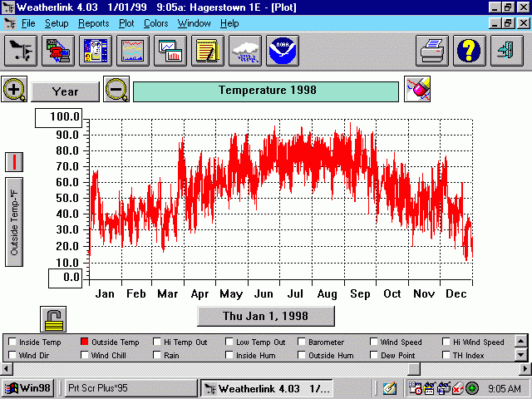532x399 pixels.
Task: Click the variable list scroll down arrow
Action: point(521,355)
